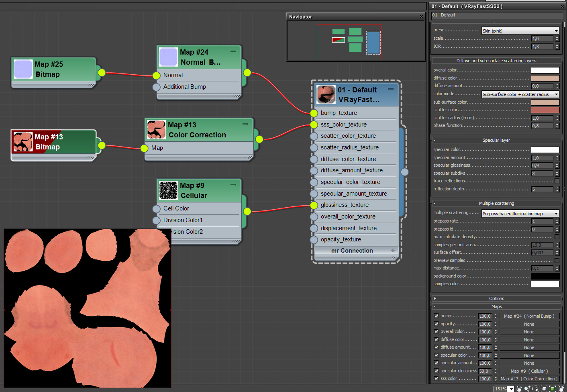Open the preset Skin (pink) dropdown
Image resolution: width=567 pixels, height=392 pixels.
[520, 31]
